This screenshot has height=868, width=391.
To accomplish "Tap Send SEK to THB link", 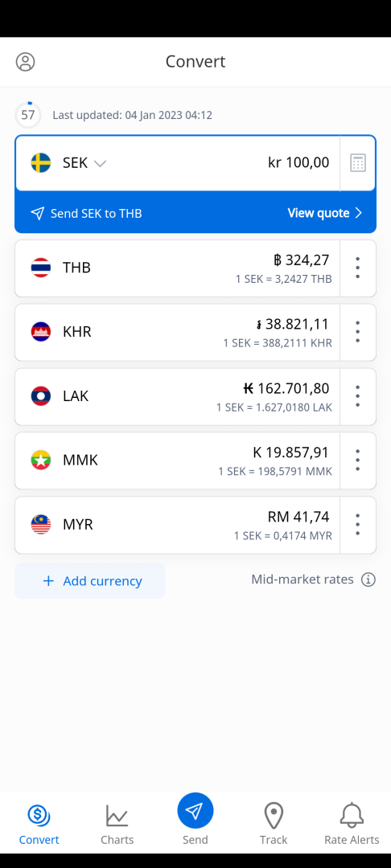I will (86, 213).
